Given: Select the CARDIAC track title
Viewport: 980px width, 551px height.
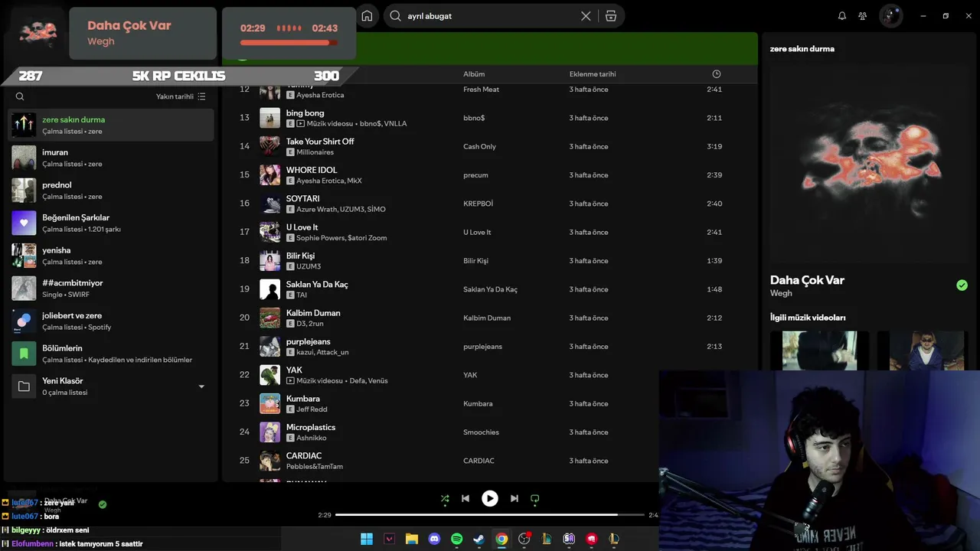Looking at the screenshot, I should pos(304,455).
